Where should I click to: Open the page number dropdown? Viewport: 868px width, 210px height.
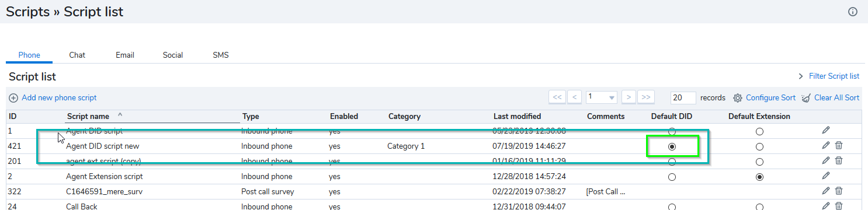[602, 97]
